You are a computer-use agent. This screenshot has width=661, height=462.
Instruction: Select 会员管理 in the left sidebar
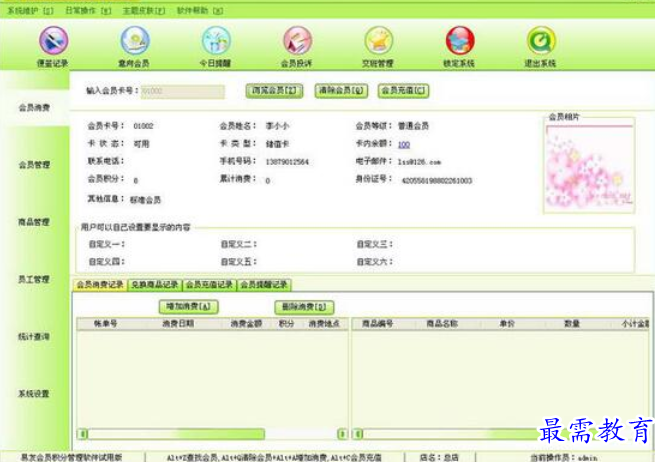34,164
